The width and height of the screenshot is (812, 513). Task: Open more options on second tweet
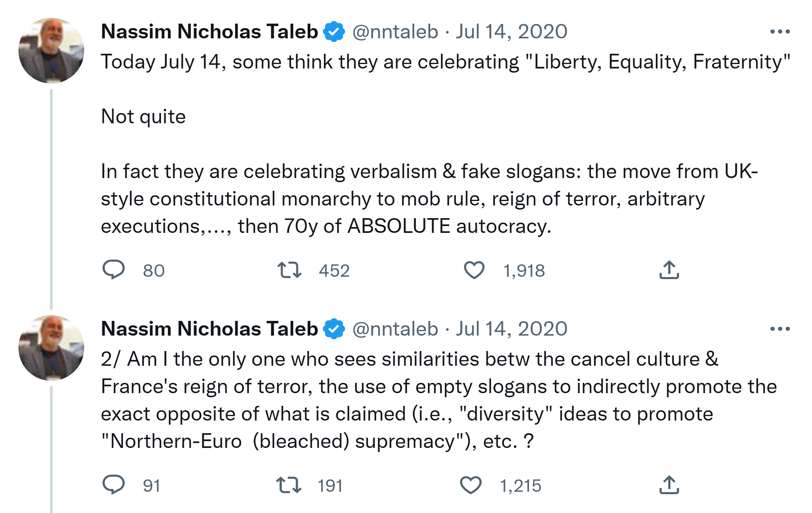point(780,329)
